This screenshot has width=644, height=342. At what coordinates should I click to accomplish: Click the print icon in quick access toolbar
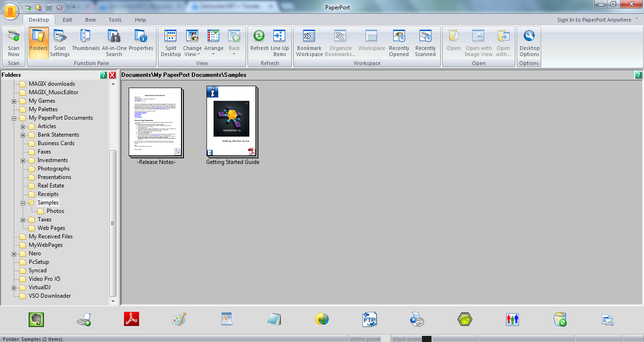coord(49,7)
